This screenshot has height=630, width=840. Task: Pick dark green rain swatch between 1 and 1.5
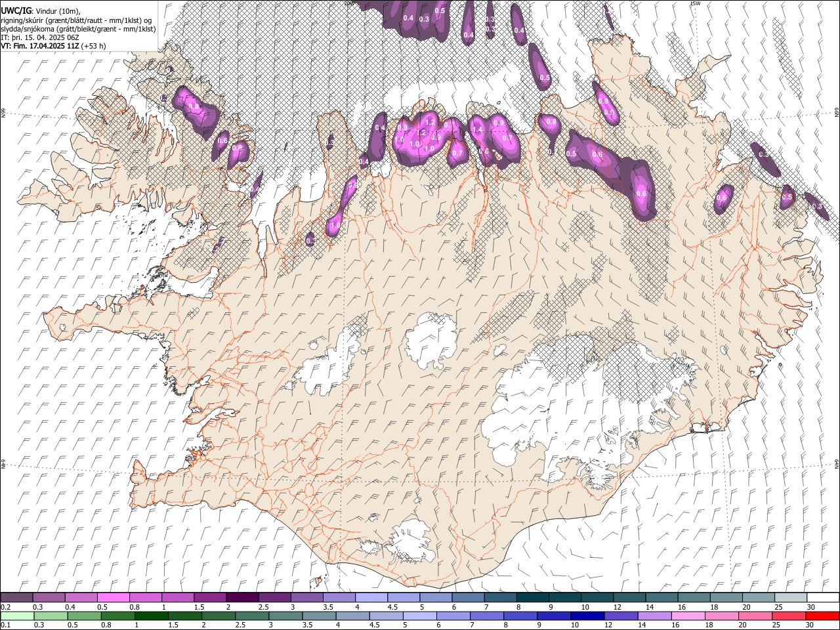(151, 616)
